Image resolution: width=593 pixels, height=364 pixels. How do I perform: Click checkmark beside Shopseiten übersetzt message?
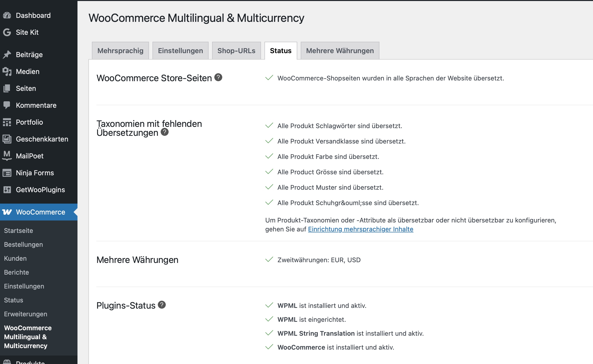[269, 78]
